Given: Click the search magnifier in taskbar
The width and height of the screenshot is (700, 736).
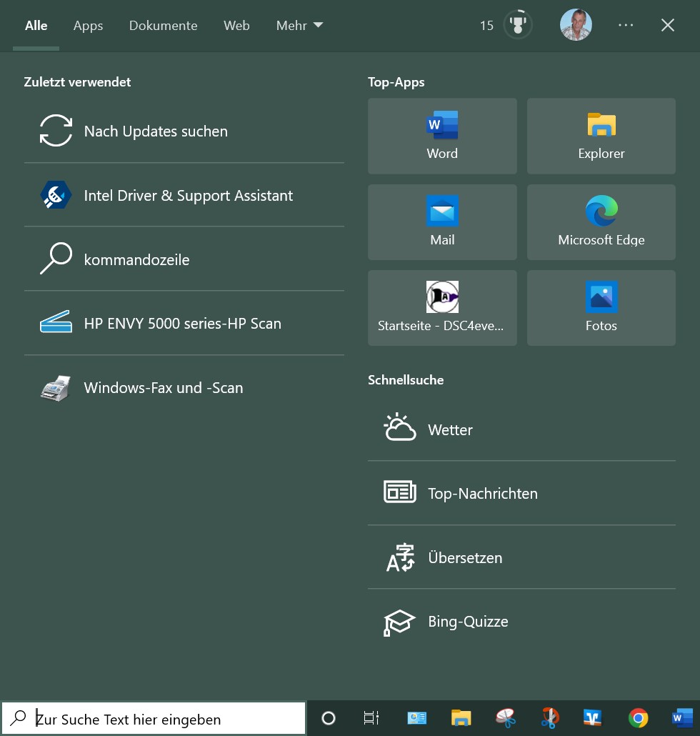Looking at the screenshot, I should (x=19, y=717).
